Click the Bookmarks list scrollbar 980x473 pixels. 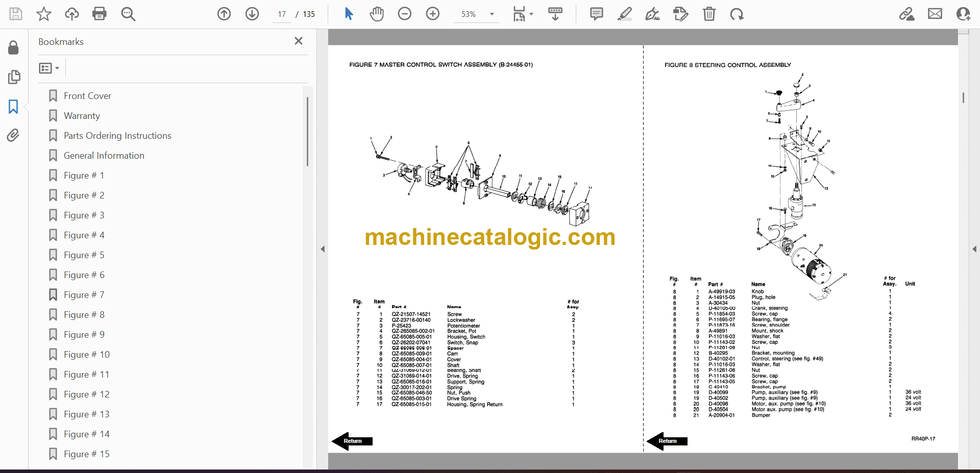pos(307,131)
